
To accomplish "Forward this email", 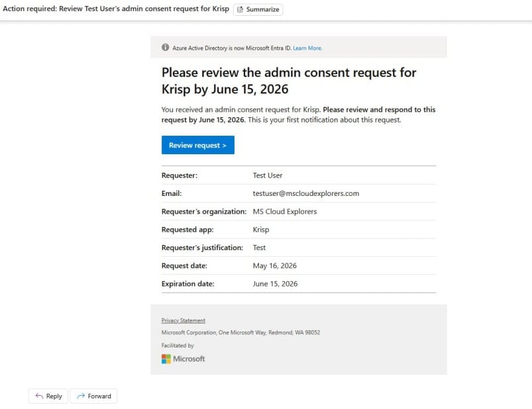I will (x=93, y=396).
